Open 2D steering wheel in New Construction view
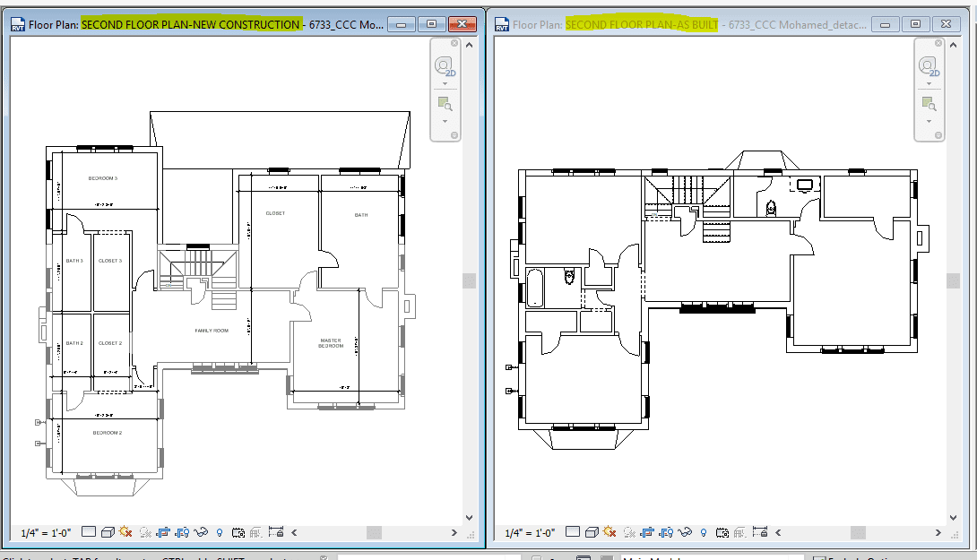 (444, 66)
